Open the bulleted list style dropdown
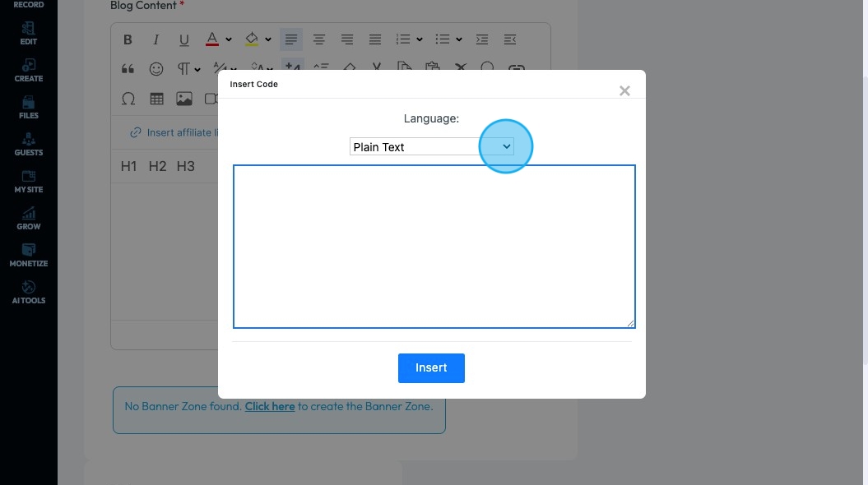 [459, 39]
